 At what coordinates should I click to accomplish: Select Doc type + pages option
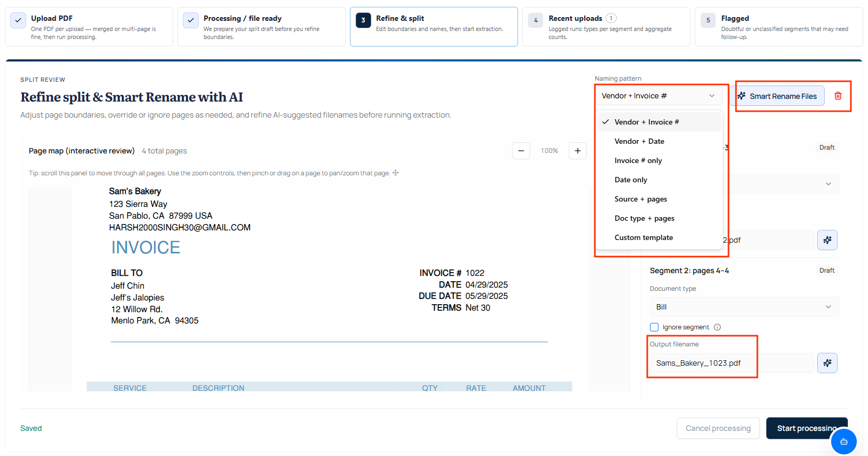[x=659, y=218]
